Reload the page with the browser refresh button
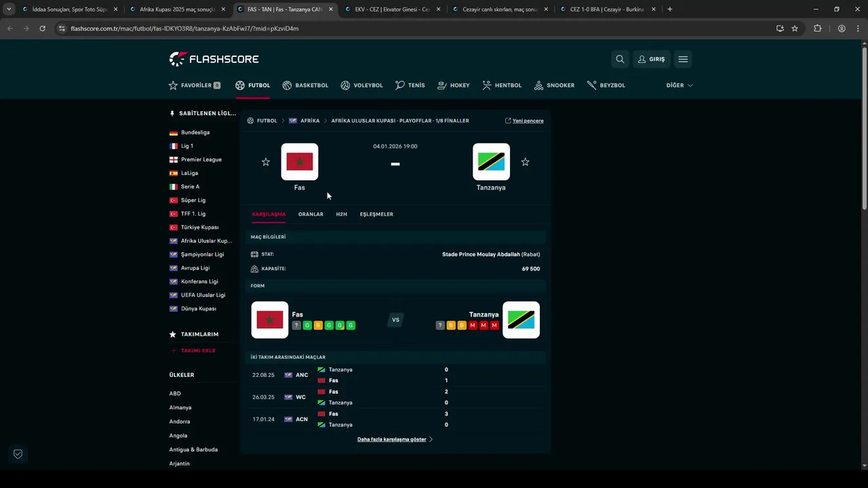The height and width of the screenshot is (488, 868). coord(42,28)
